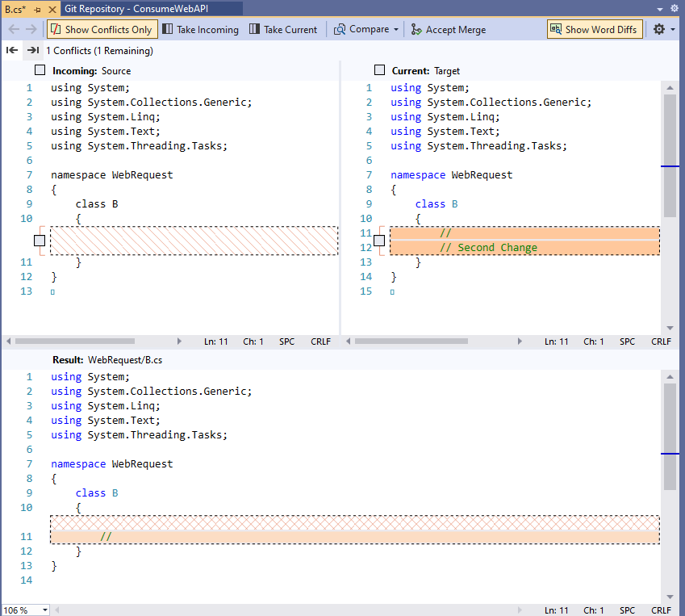Click the Take Incoming button
Screen dimensions: 685x616
click(x=201, y=30)
